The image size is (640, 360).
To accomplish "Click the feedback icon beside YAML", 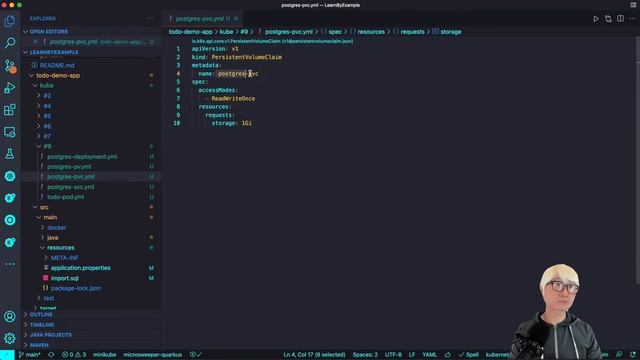I will tap(448, 355).
